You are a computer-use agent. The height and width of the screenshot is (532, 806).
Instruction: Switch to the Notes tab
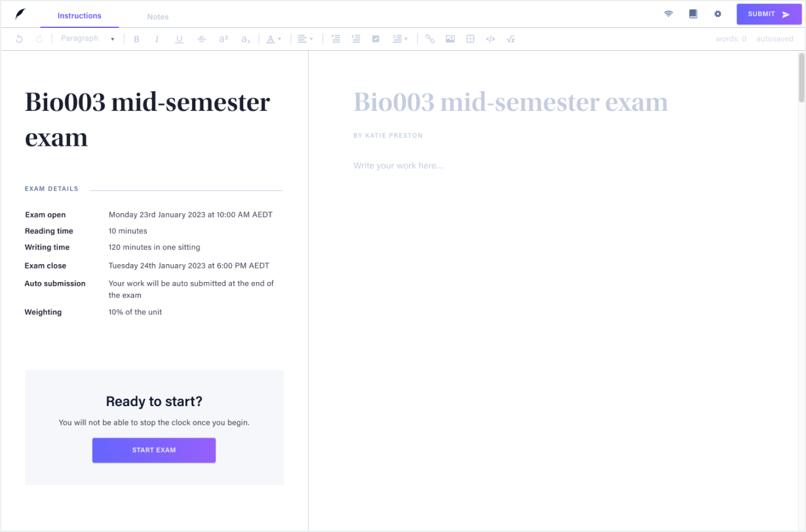click(157, 17)
